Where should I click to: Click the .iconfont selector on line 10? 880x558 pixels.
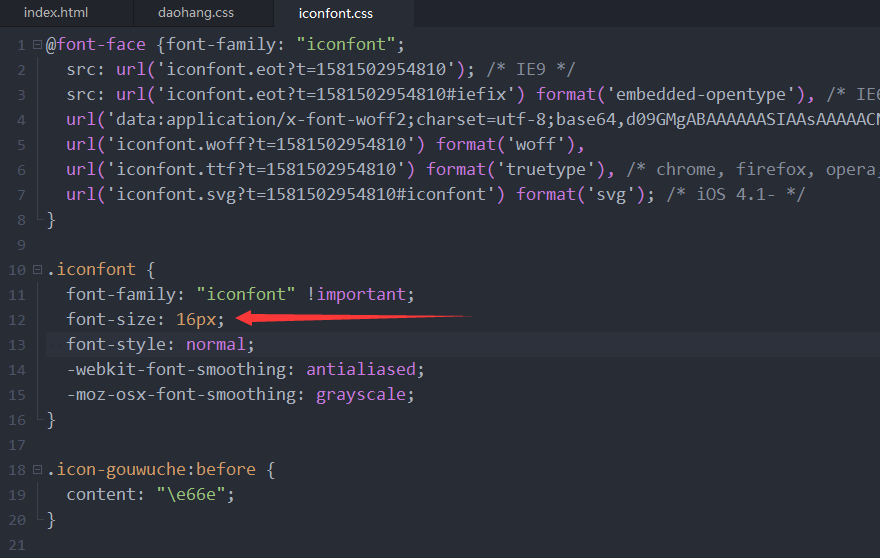click(x=91, y=269)
